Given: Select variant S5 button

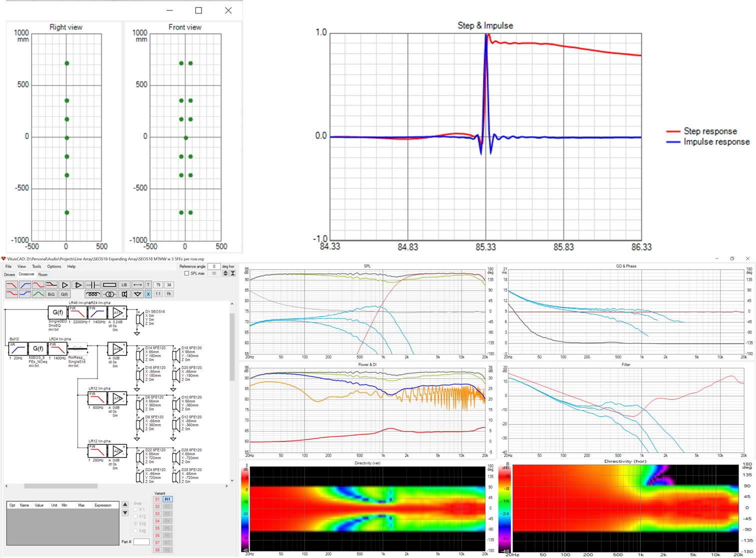Looking at the screenshot, I should [x=157, y=528].
